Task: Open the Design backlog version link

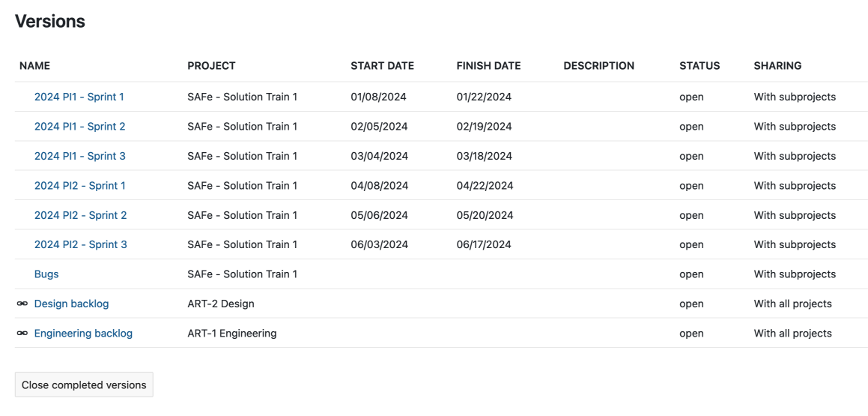Action: pos(71,304)
